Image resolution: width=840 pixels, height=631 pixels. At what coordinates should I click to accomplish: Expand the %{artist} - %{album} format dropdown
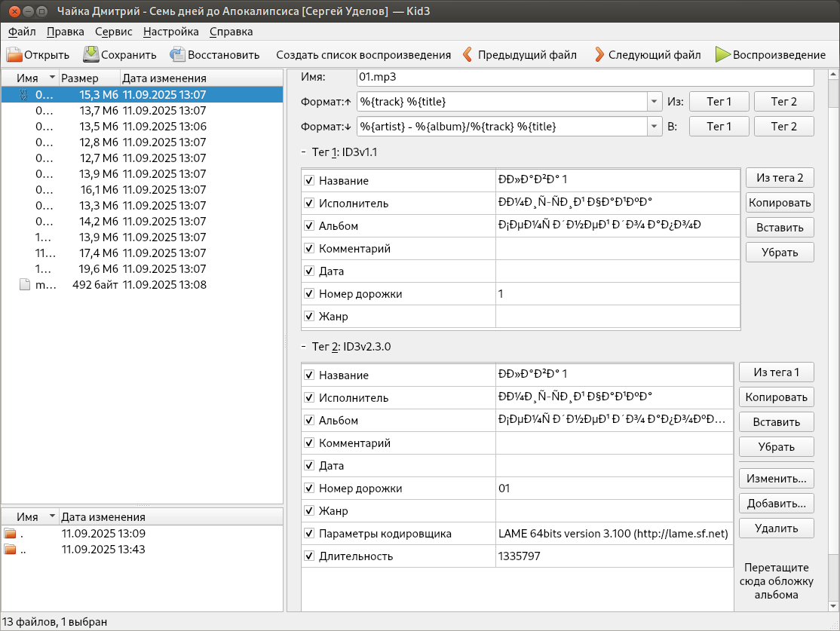pos(653,127)
